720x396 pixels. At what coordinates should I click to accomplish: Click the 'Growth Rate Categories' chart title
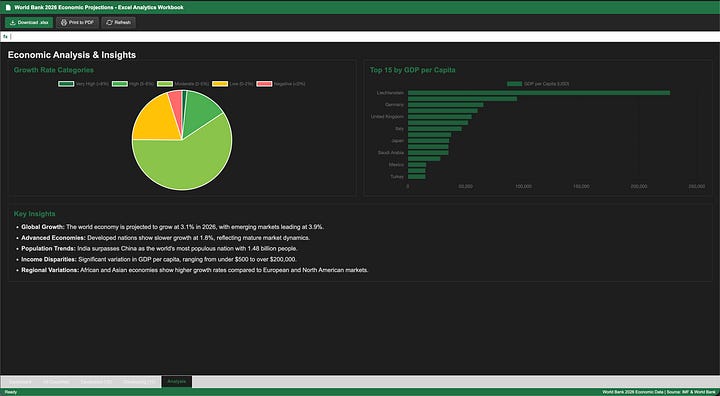54,70
